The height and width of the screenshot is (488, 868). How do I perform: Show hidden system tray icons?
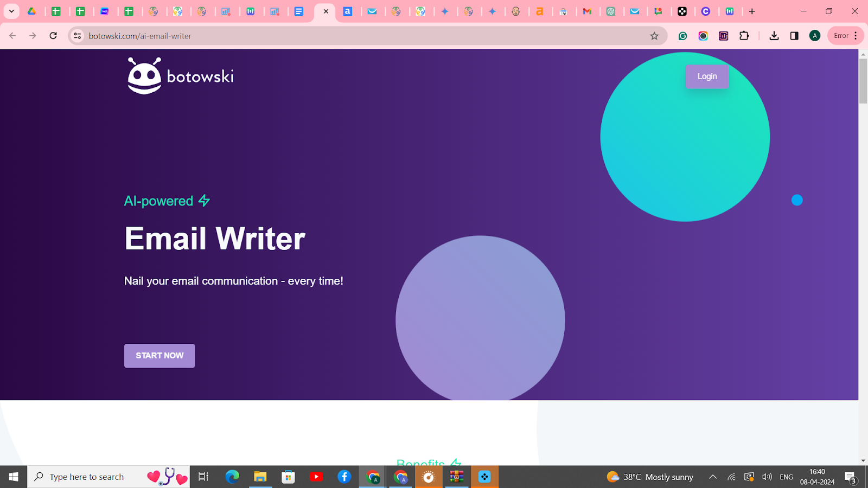[713, 477]
